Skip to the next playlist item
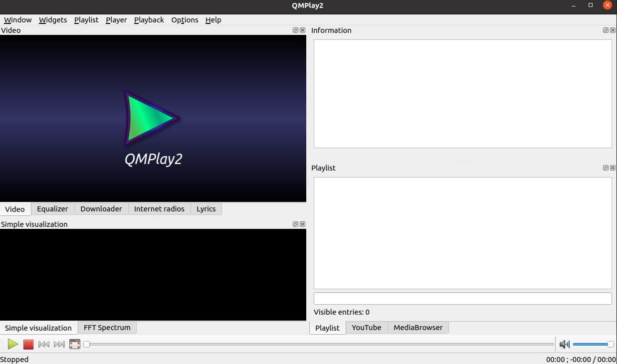617x364 pixels. [59, 344]
